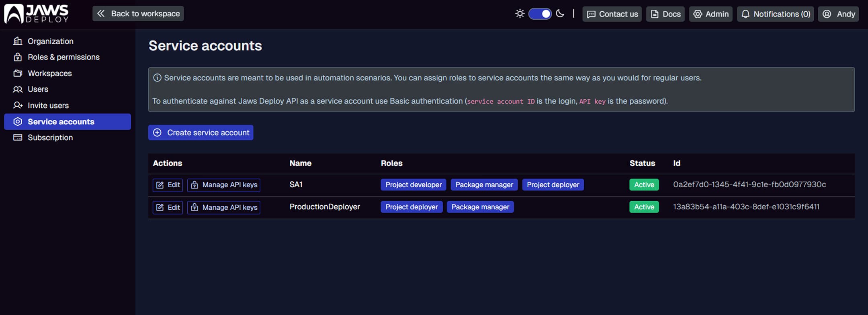Open the Admin section
868x315 pixels.
(711, 14)
